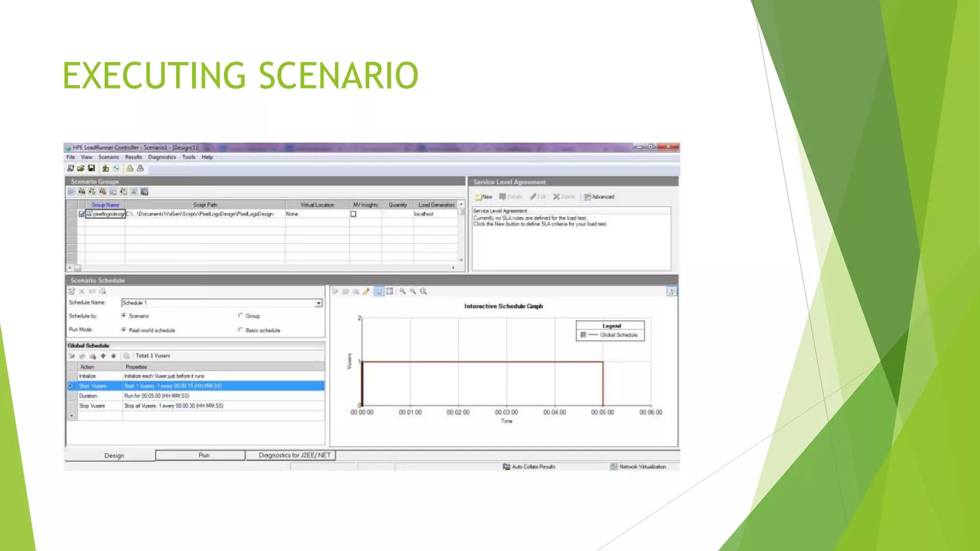Viewport: 980px width, 551px height.
Task: Click the Advanced SLA button
Action: click(x=599, y=197)
